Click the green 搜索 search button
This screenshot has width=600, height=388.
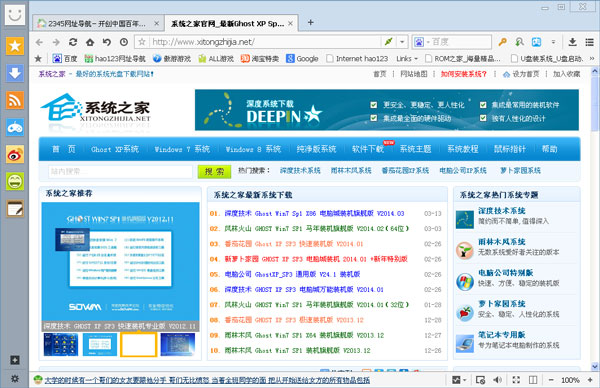(x=214, y=171)
